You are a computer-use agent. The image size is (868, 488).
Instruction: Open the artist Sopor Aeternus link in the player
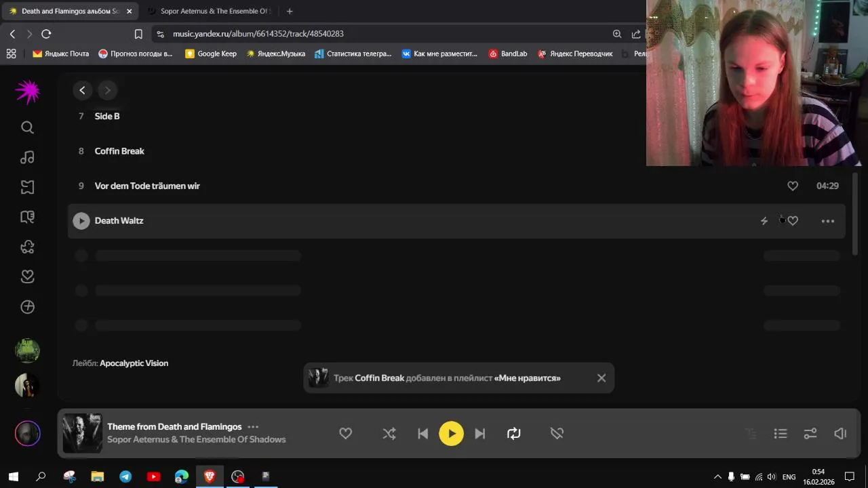tap(197, 440)
